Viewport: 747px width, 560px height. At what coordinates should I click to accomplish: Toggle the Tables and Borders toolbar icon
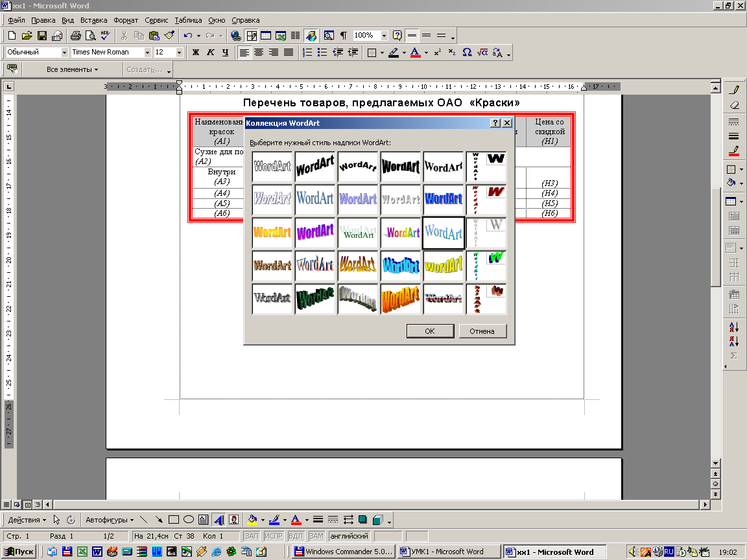(251, 35)
